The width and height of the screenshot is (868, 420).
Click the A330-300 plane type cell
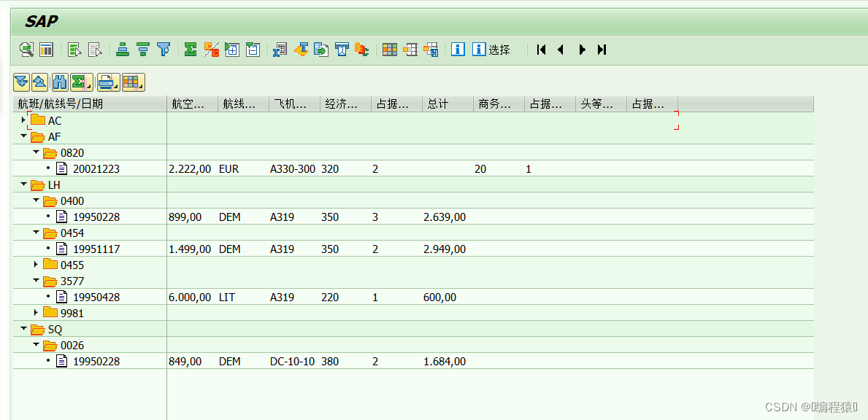[x=293, y=169]
